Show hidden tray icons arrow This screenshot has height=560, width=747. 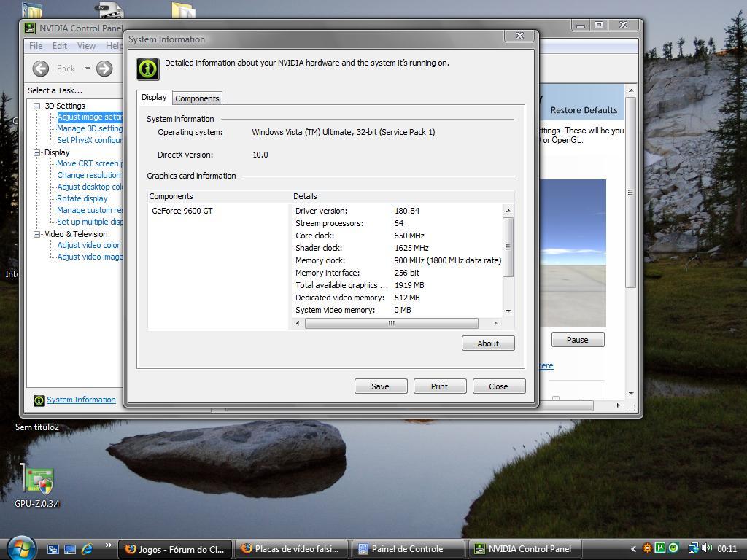click(633, 548)
